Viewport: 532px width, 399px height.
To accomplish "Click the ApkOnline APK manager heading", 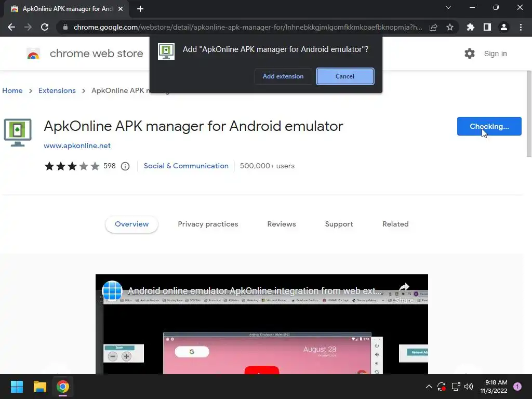I will tap(193, 126).
